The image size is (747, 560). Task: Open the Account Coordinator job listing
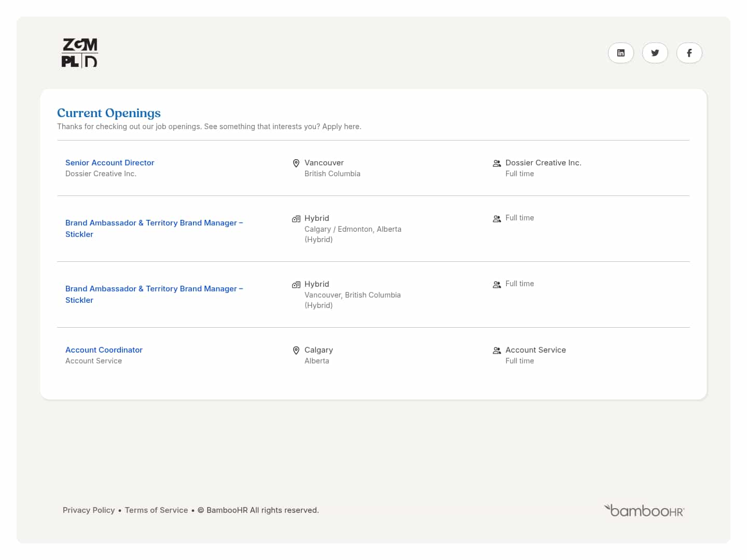tap(104, 349)
